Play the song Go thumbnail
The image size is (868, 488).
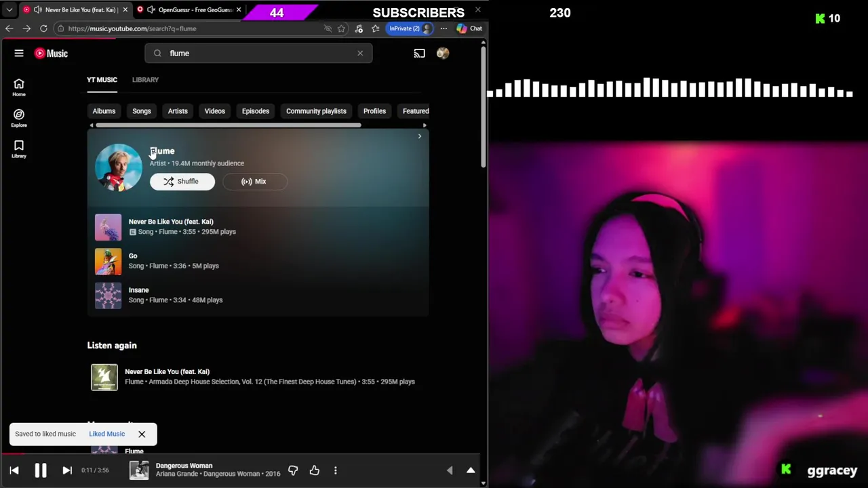108,261
